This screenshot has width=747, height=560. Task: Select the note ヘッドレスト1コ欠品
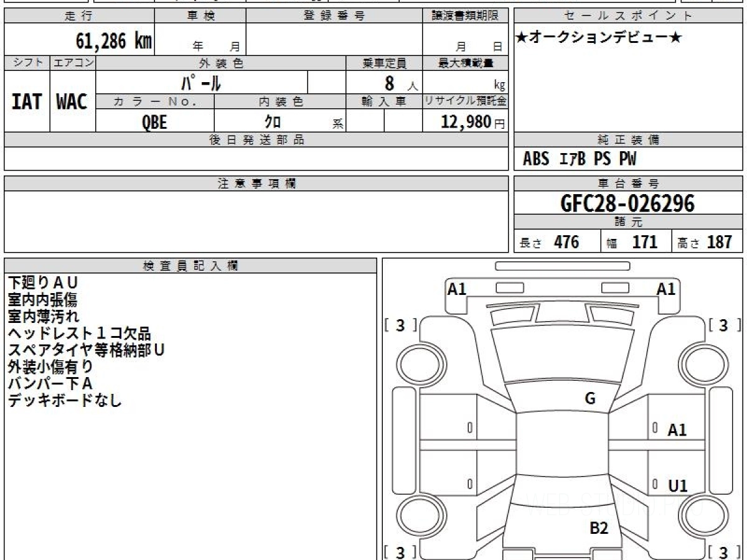pyautogui.click(x=79, y=334)
